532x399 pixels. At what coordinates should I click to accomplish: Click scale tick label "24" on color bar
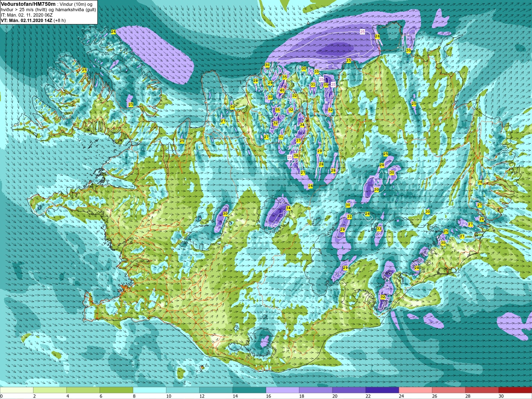pos(401,396)
